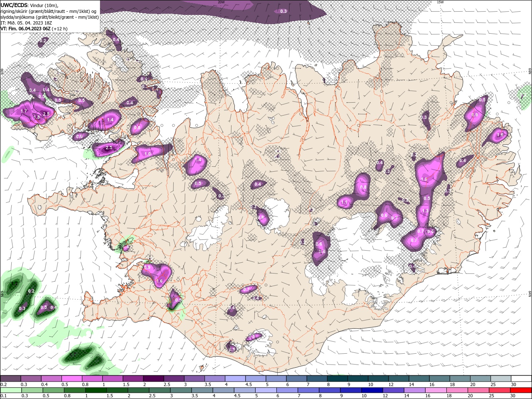Click the "1.3" precipitation value on the map
This screenshot has height=399, width=532.
point(425,211)
